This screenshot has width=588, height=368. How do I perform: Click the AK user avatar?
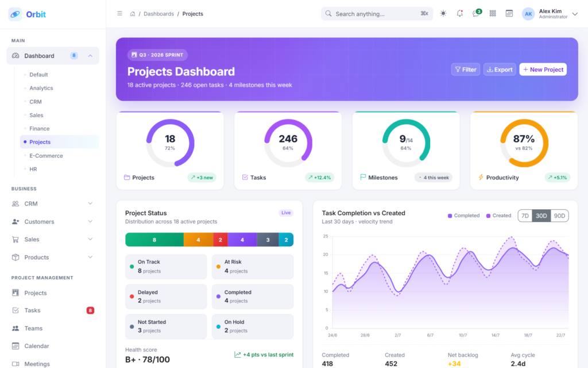pyautogui.click(x=528, y=14)
